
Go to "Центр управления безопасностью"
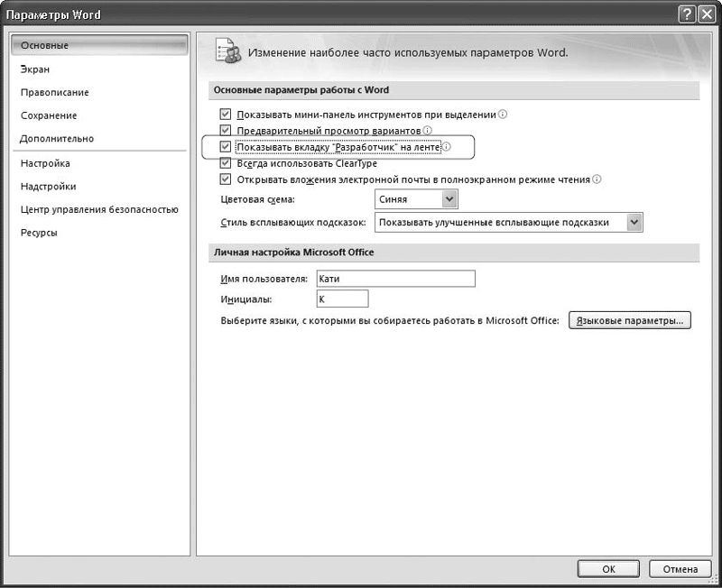coord(99,209)
